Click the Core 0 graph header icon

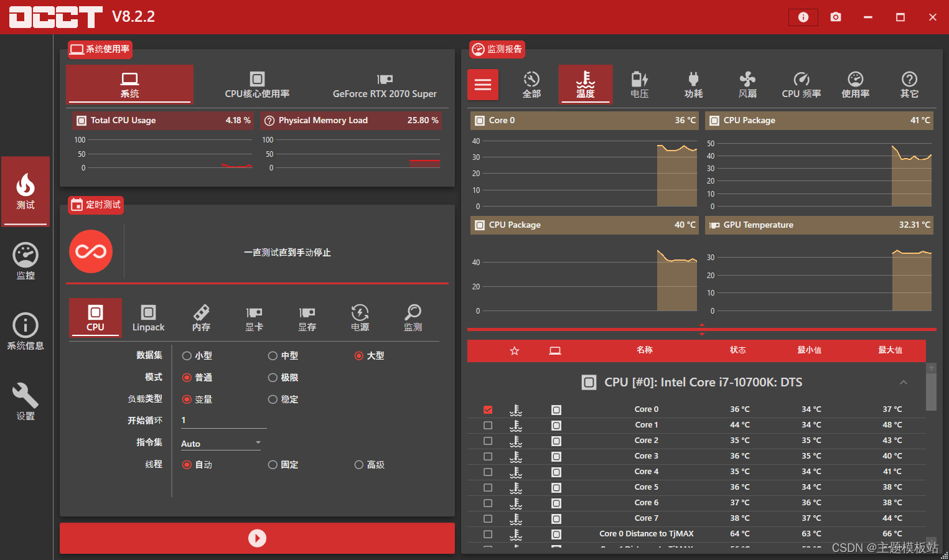coord(480,121)
